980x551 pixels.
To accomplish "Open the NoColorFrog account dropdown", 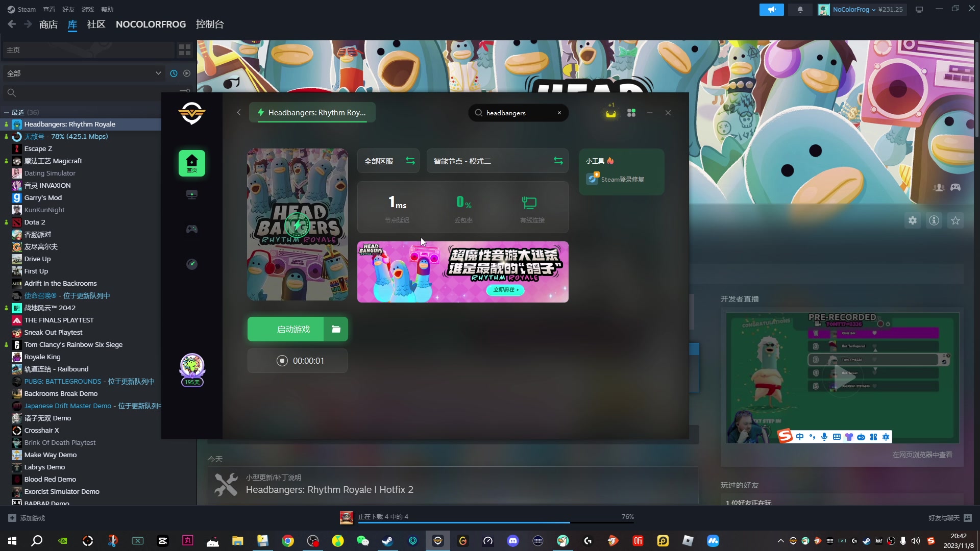I will click(x=862, y=9).
